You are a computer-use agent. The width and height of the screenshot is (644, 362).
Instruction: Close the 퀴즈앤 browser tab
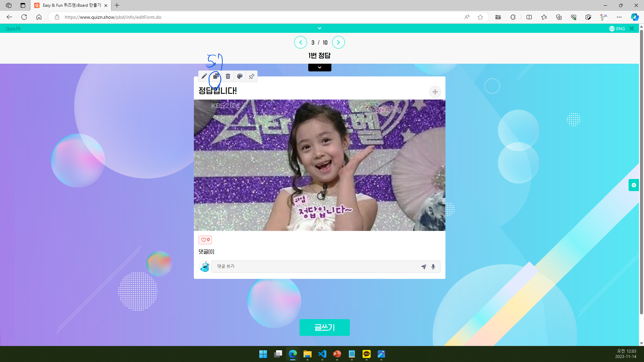click(x=106, y=5)
